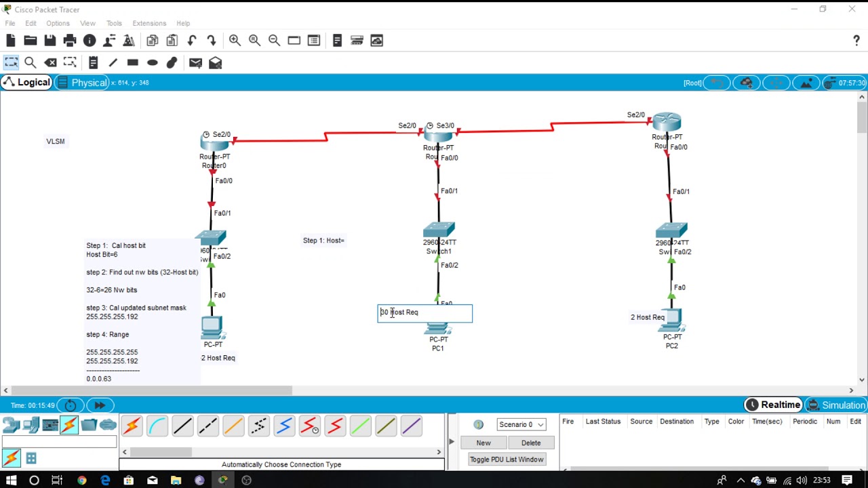Add Complex PDU open envelope icon
Viewport: 868px width, 488px height.
215,62
